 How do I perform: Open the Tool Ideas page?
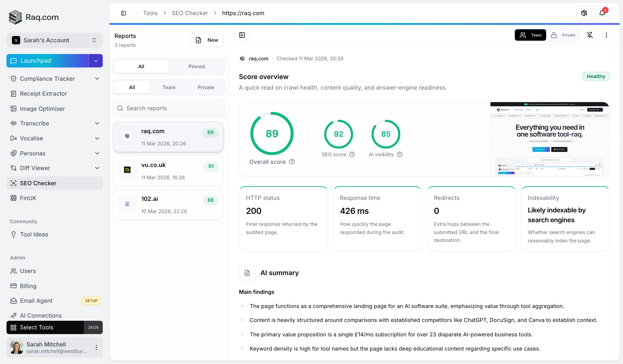point(34,234)
